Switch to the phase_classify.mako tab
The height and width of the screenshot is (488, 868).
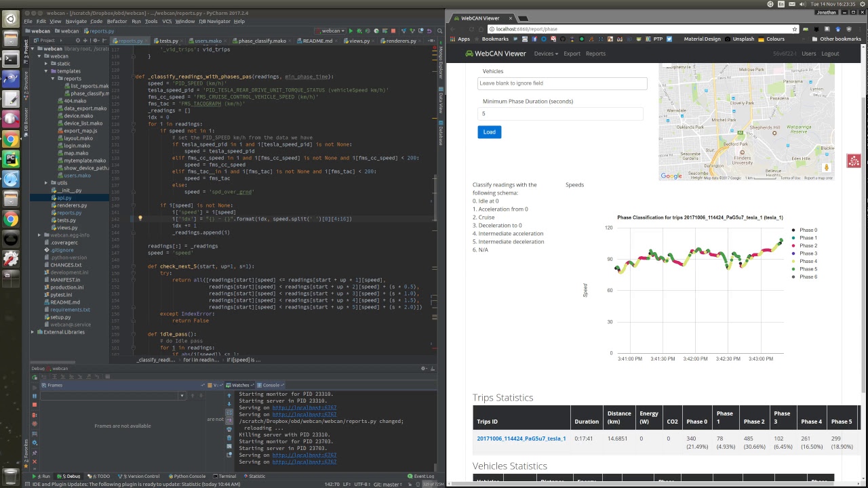(262, 41)
